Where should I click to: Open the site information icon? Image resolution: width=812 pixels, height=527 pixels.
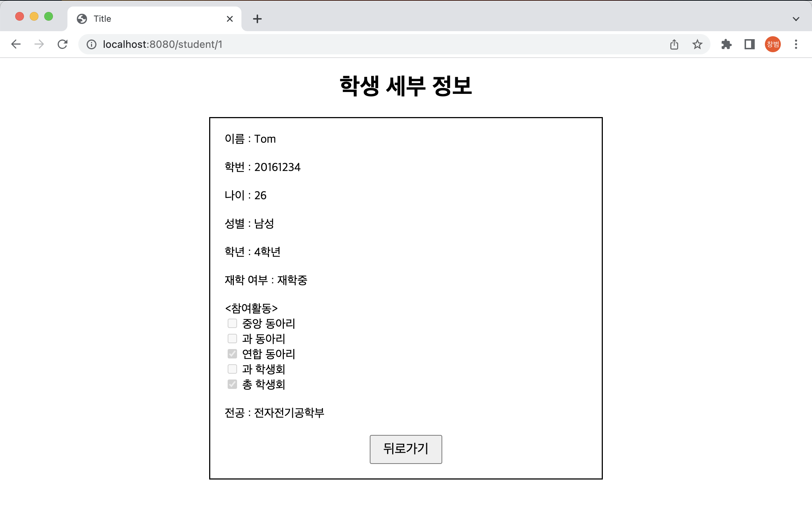91,44
